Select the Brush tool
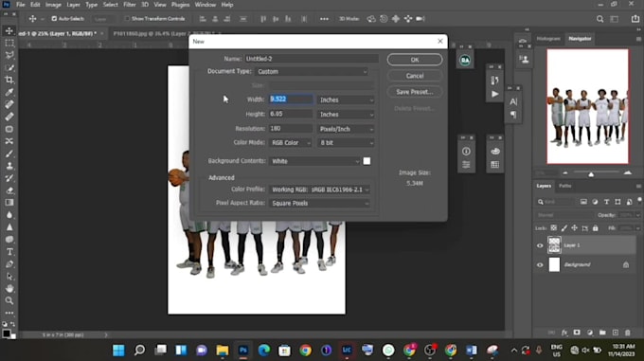The image size is (644, 361). (x=9, y=153)
